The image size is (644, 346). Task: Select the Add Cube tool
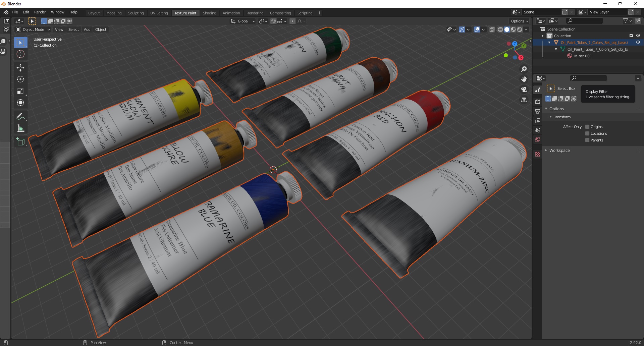[x=20, y=142]
